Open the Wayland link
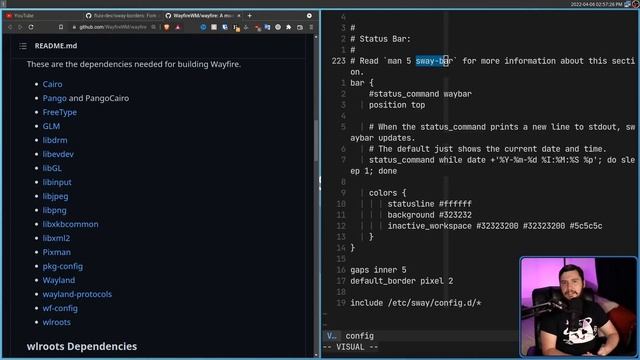The width and height of the screenshot is (640, 360). (x=59, y=280)
